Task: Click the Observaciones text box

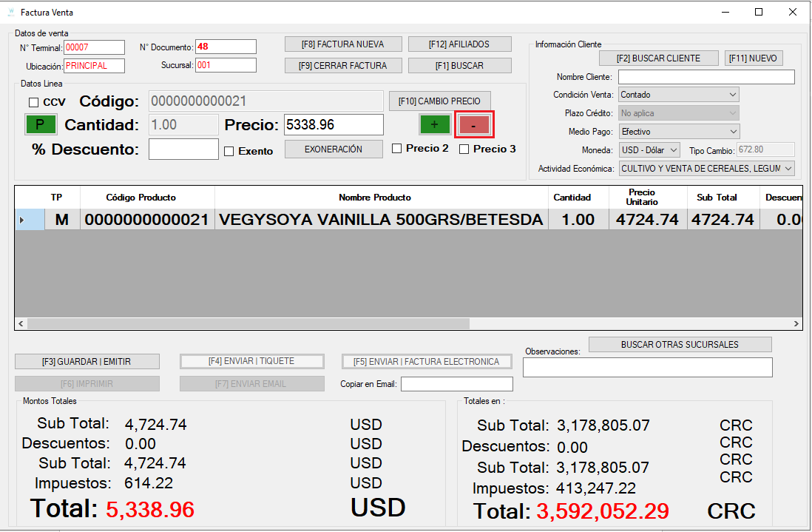Action: click(x=647, y=367)
